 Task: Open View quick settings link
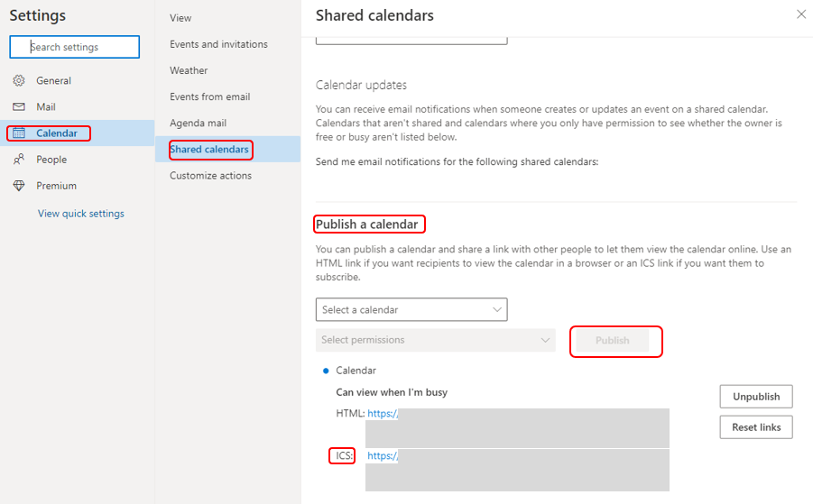(80, 214)
